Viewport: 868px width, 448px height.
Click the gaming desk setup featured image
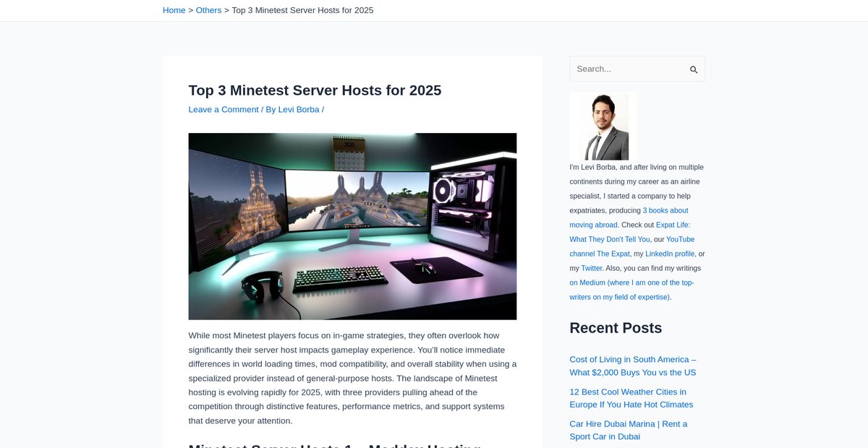pyautogui.click(x=352, y=226)
